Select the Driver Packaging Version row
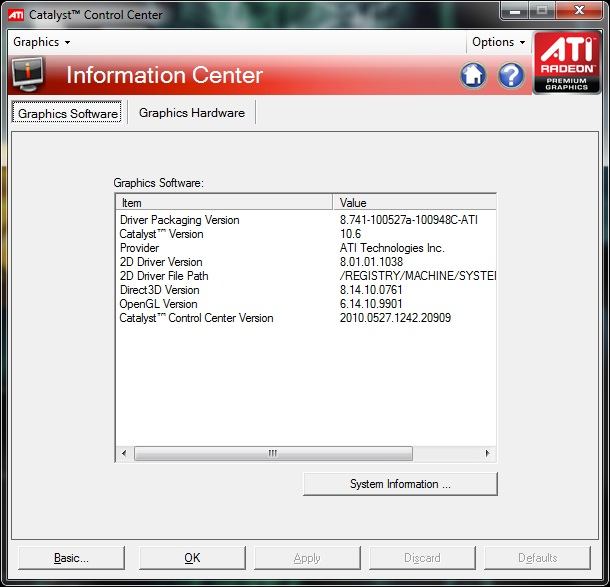Viewport: 610px width, 587px height. pos(306,220)
